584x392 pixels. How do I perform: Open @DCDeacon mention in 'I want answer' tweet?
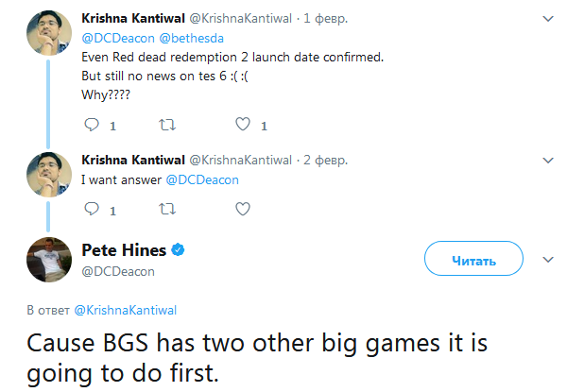[x=202, y=179]
